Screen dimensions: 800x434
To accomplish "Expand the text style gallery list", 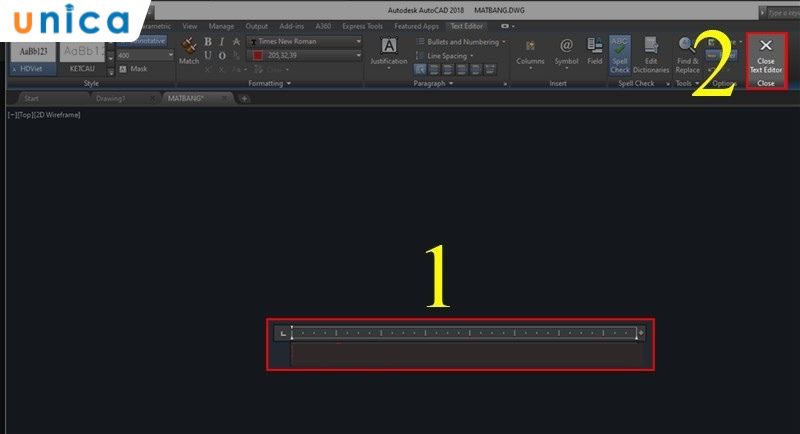I will [x=111, y=72].
